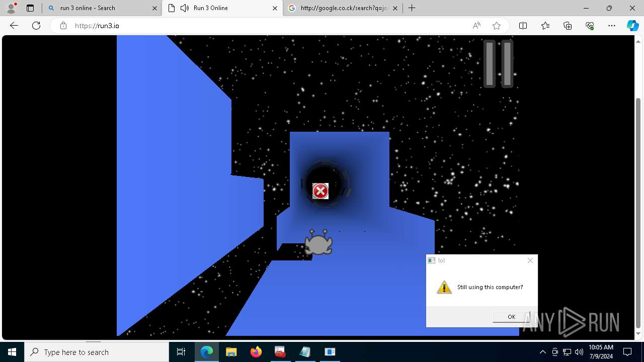Close the Run 3 Online tab
Viewport: 644px width, 362px height.
pyautogui.click(x=275, y=8)
